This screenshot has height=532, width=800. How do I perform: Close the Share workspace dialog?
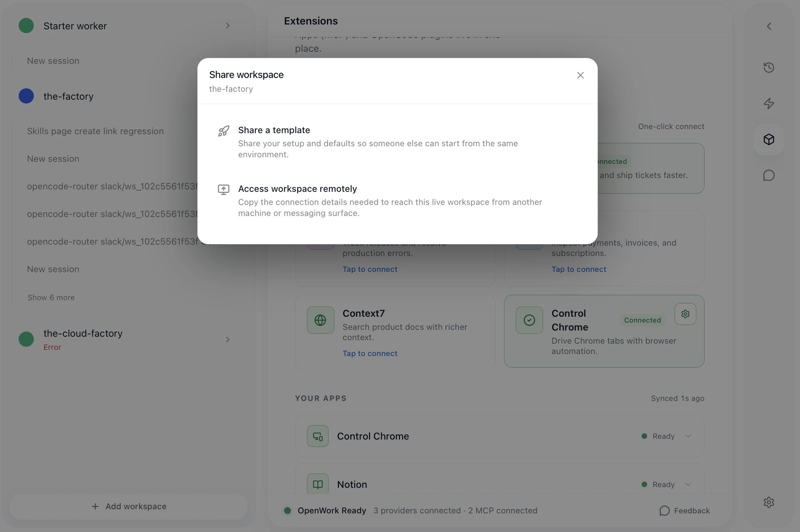pos(580,75)
